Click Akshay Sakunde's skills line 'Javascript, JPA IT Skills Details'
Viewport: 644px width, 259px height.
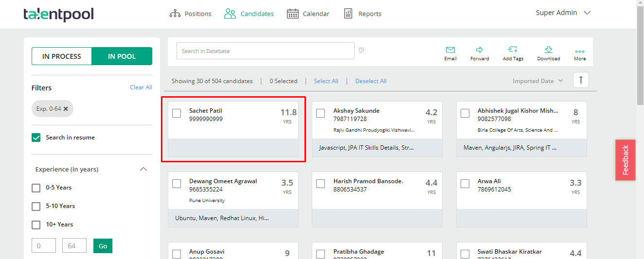tap(367, 148)
